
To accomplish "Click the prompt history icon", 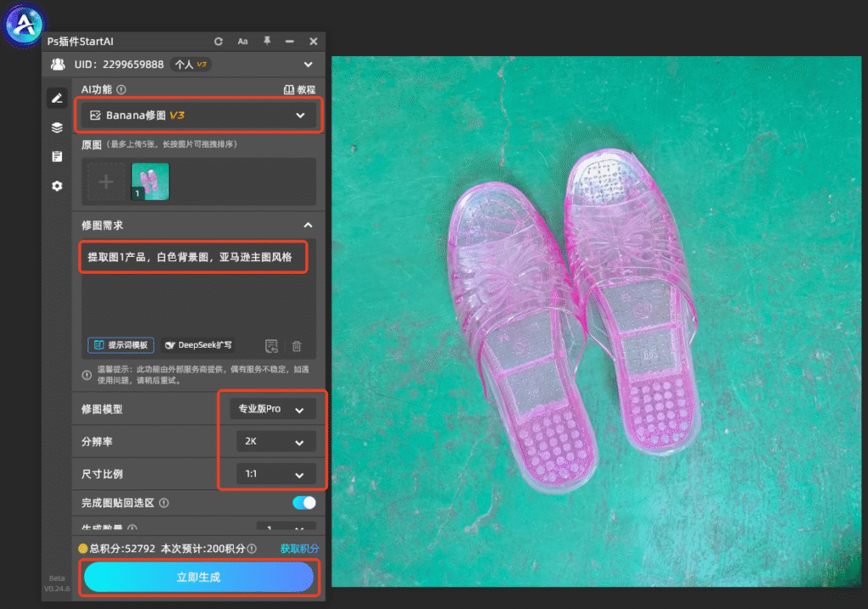I will point(271,346).
